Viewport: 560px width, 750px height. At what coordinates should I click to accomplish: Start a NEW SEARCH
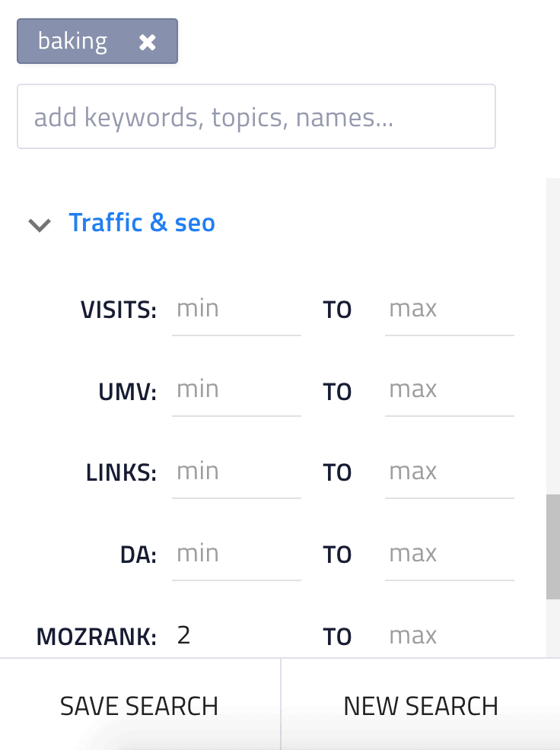click(421, 706)
